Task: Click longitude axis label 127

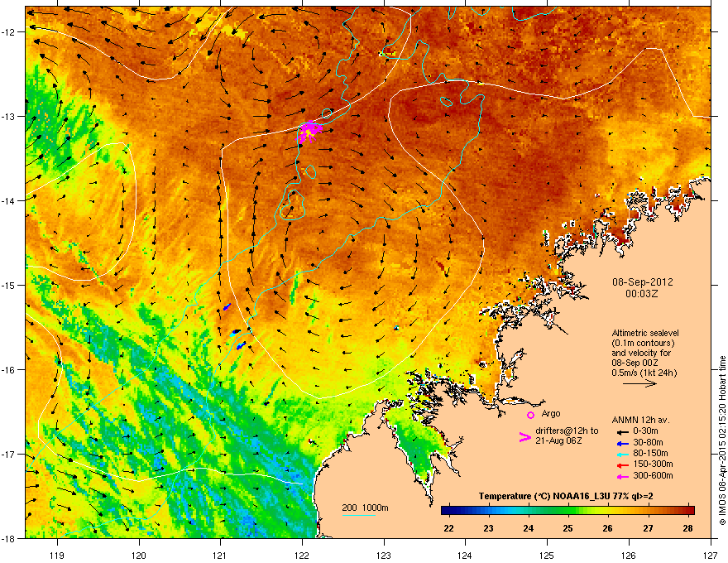Action: 711,555
